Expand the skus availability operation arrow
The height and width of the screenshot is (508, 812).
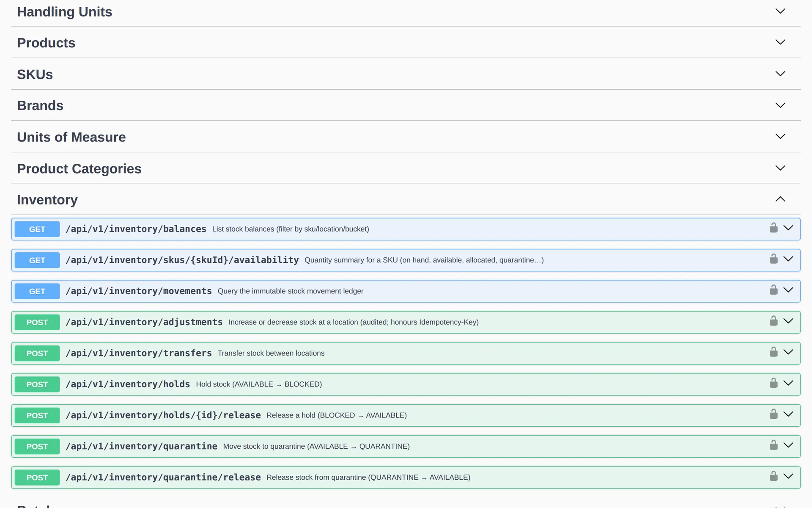click(x=788, y=259)
